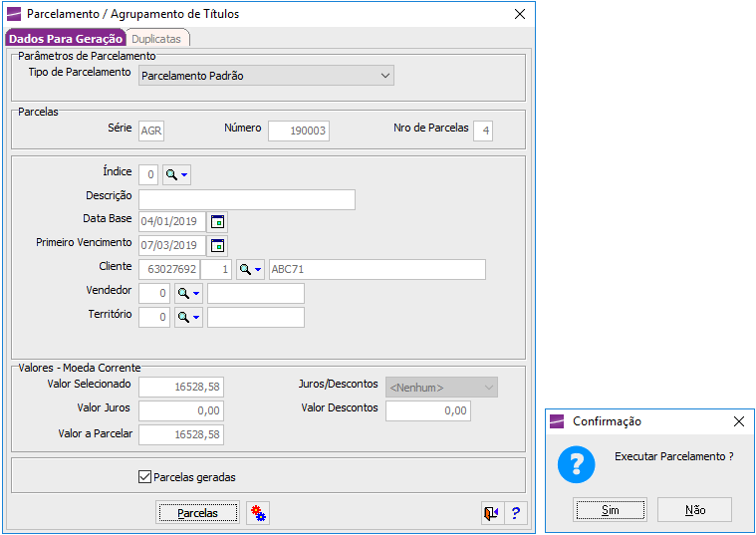The height and width of the screenshot is (535, 756).
Task: Decline with the Não button
Action: 695,510
